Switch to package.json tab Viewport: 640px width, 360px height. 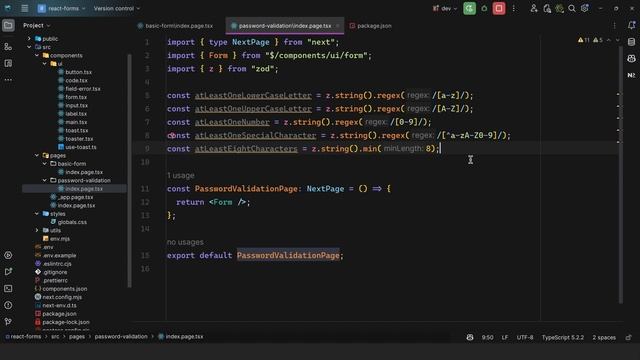pyautogui.click(x=371, y=25)
